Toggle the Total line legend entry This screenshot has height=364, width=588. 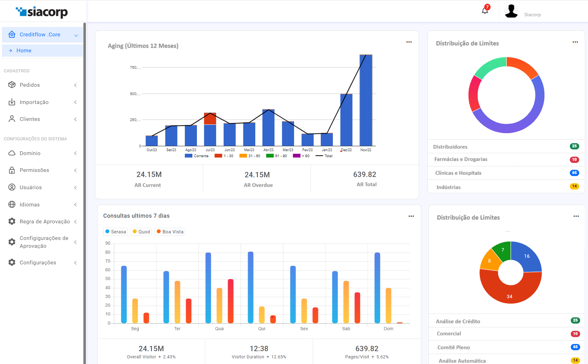324,156
